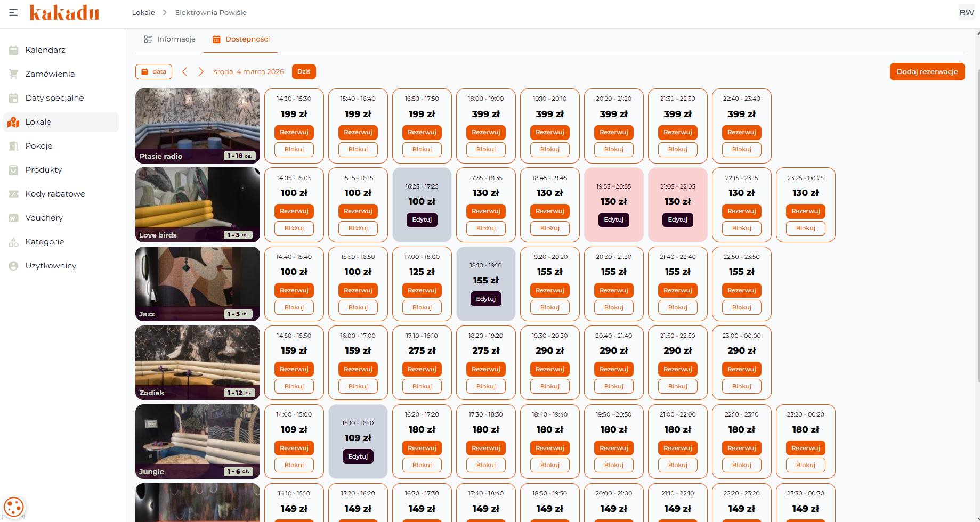Viewport: 980px width, 522px height.
Task: Switch to the Informacje tab
Action: point(169,39)
